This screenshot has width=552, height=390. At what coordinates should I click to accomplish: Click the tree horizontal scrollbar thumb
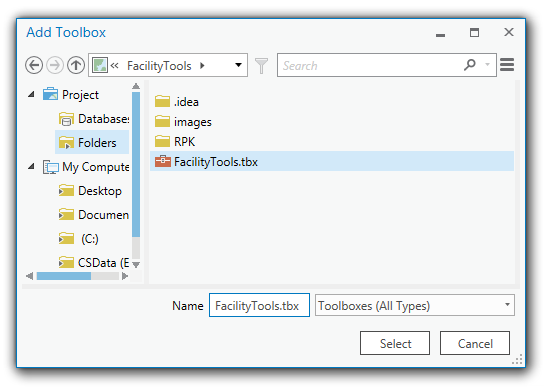pos(64,276)
